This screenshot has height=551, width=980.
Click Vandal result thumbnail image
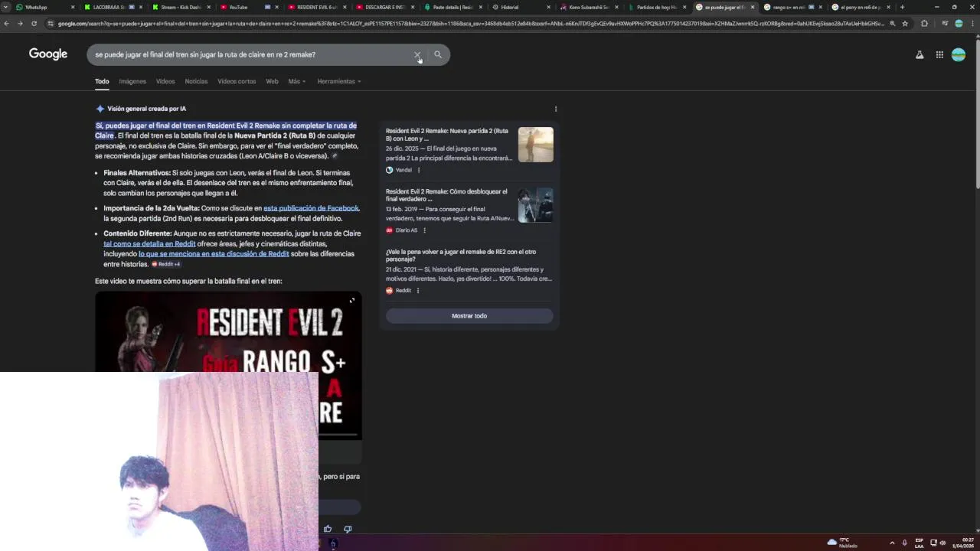tap(535, 145)
